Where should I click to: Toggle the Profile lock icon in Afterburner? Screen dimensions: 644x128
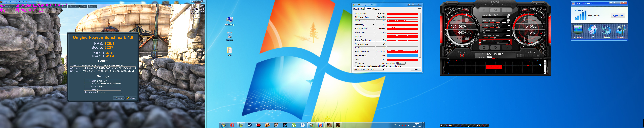click(x=534, y=52)
